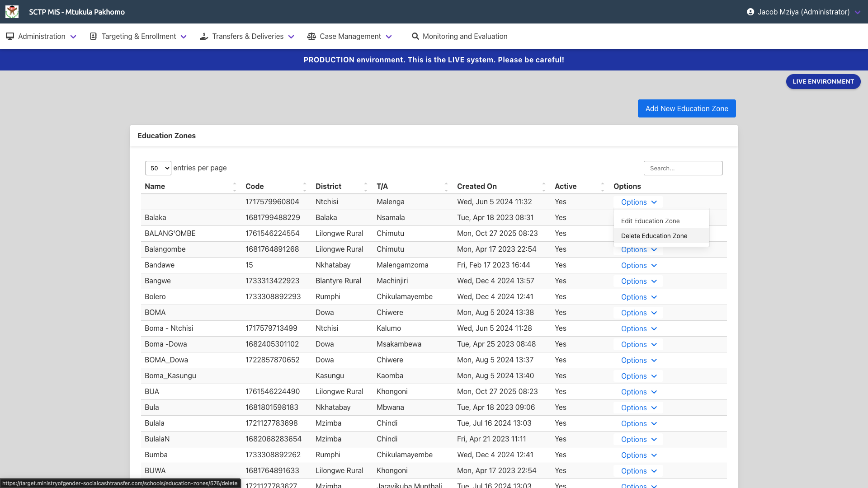
Task: Choose Delete Education Zone menu entry
Action: [x=661, y=236]
